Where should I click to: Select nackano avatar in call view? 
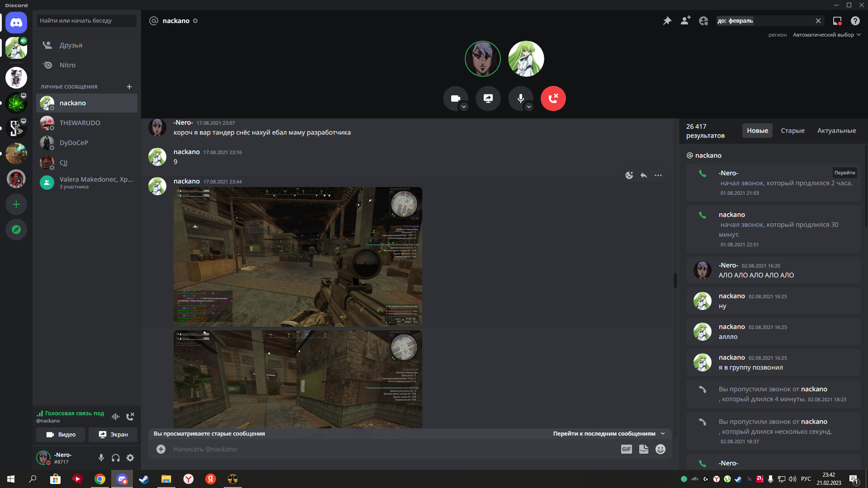[526, 59]
